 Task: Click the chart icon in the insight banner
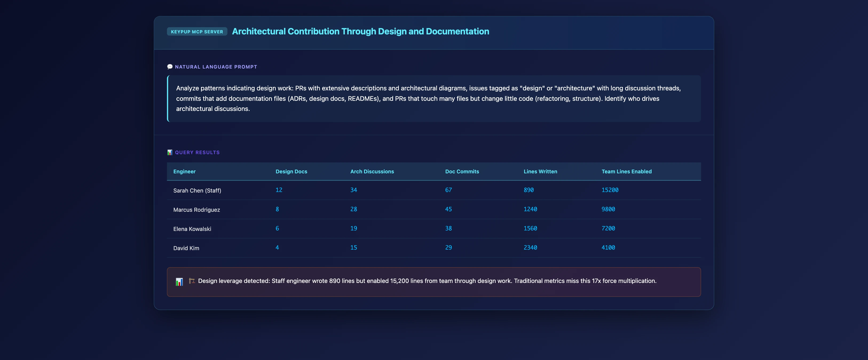click(x=179, y=282)
